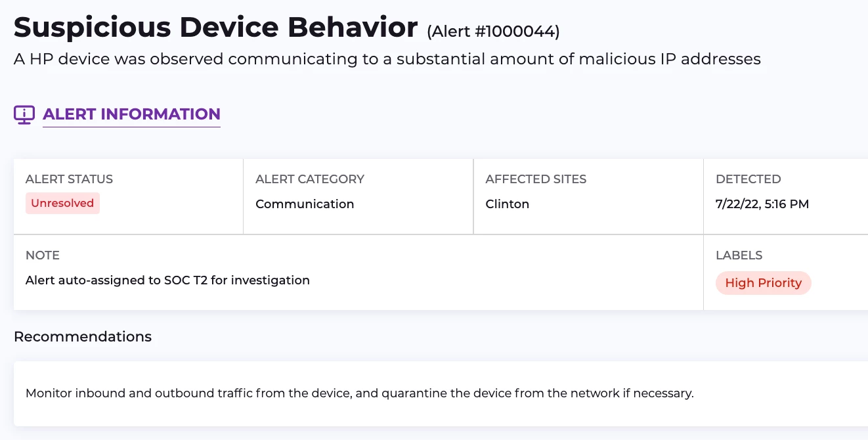Click the HP device alert description text
Screen dimensions: 868x440
387,59
